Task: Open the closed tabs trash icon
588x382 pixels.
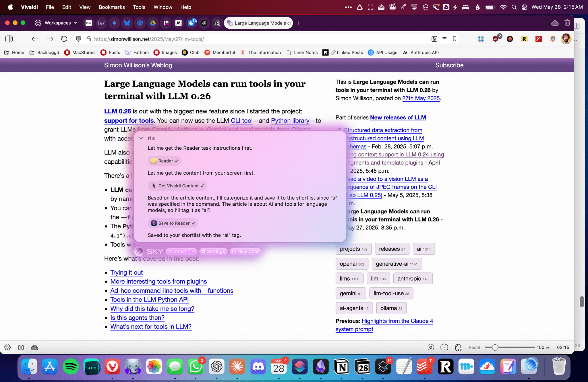Action: point(567,23)
